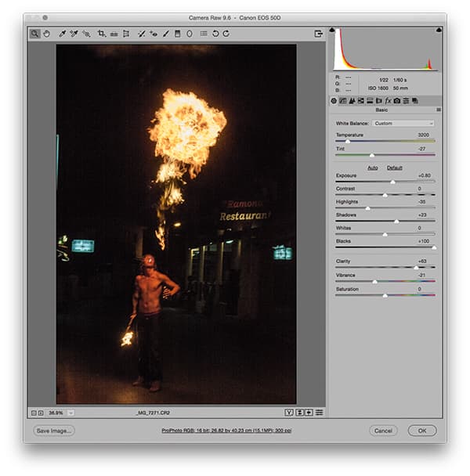The image size is (470, 476).
Task: Switch to the Detail panel tab
Action: tap(352, 101)
